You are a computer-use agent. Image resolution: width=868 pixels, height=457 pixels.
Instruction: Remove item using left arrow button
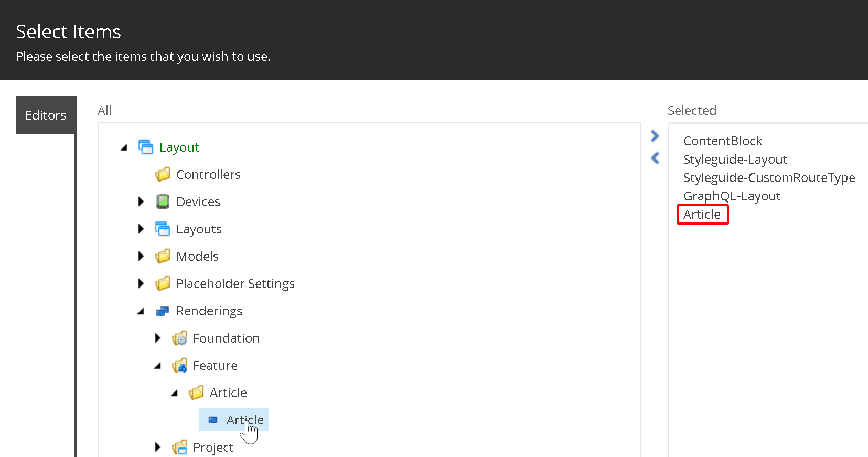pyautogui.click(x=655, y=158)
